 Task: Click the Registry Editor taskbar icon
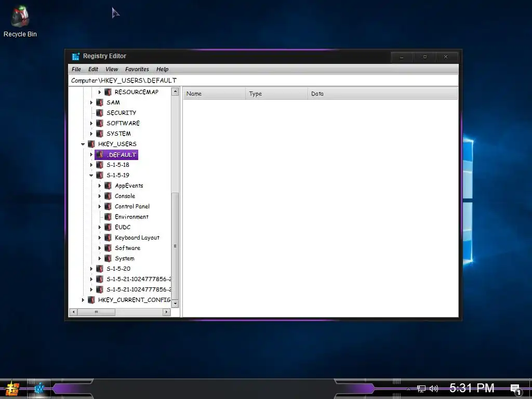point(39,388)
